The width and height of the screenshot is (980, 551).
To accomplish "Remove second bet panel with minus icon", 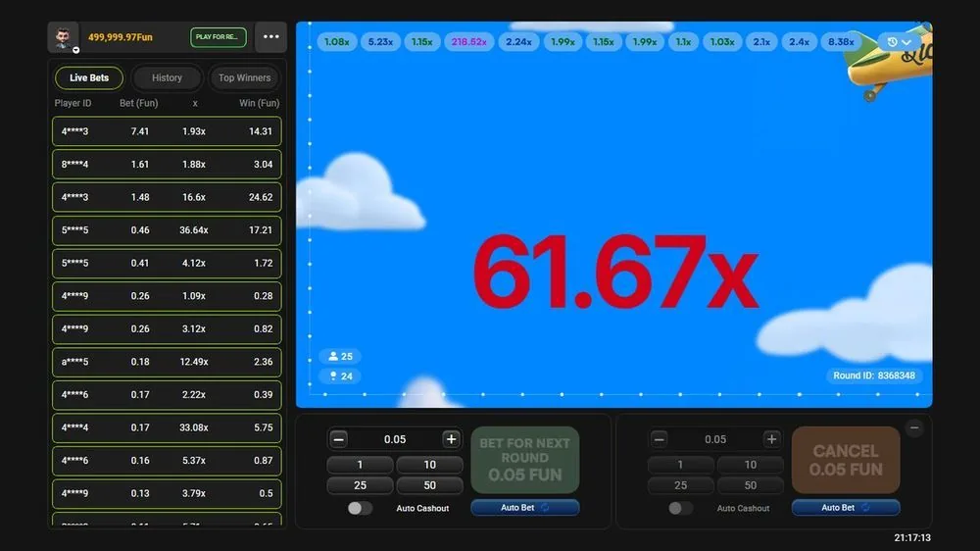I will (x=914, y=428).
